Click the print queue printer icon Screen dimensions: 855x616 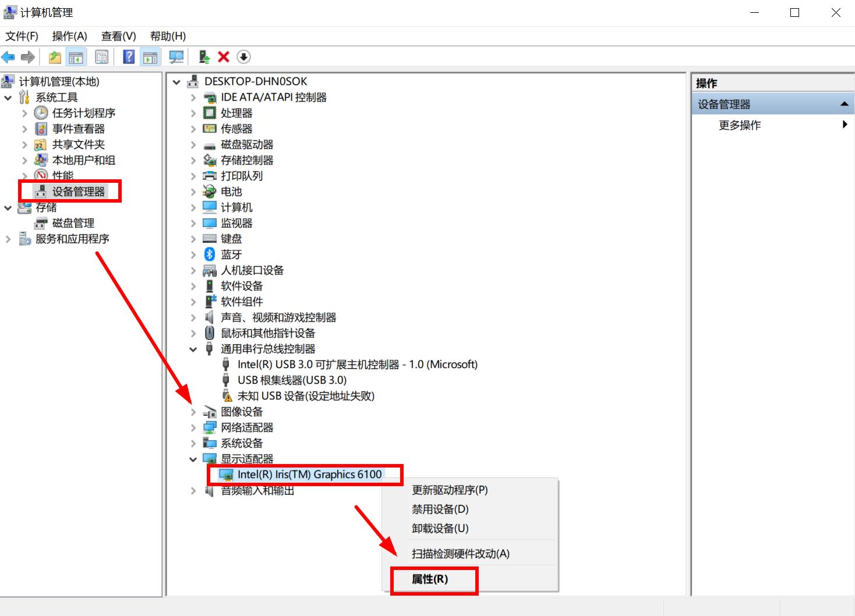[210, 176]
